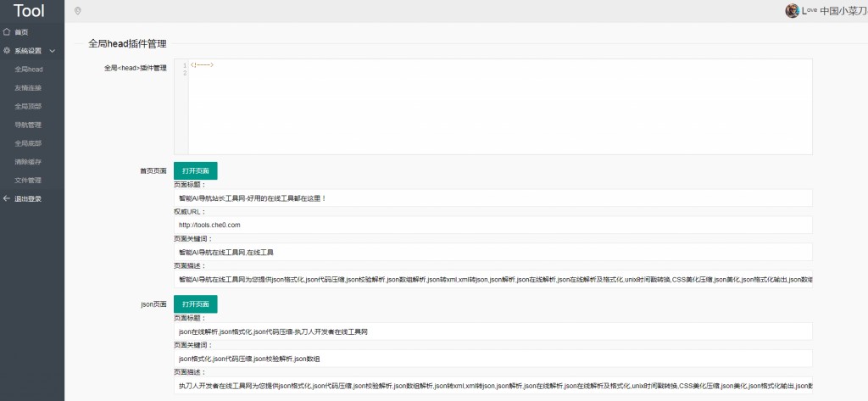
Task: Click the 权威URL： label
Action: (x=189, y=212)
